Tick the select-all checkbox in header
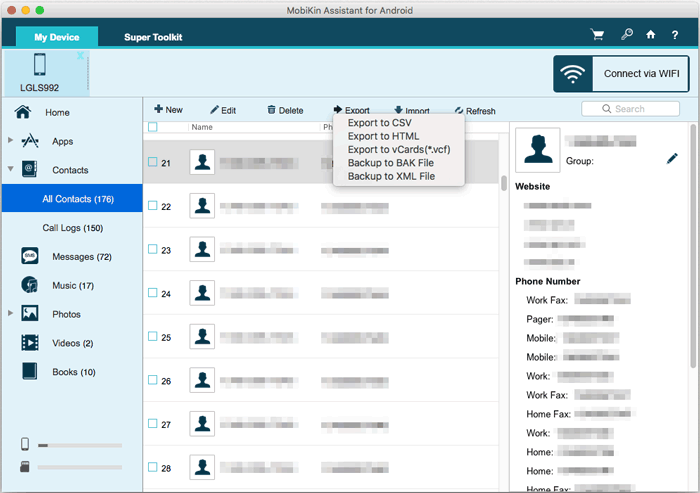The image size is (700, 493). 153,127
